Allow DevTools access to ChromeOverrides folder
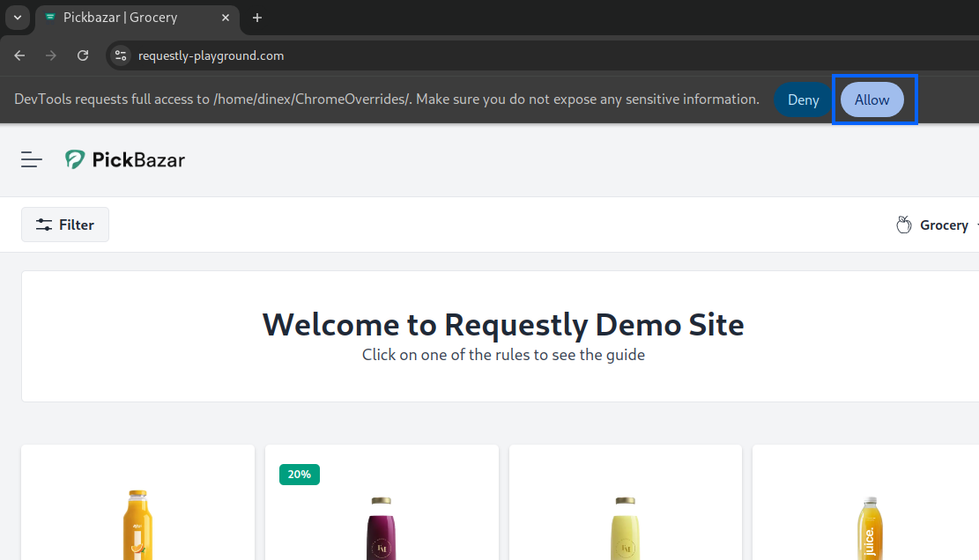This screenshot has height=560, width=979. point(871,99)
